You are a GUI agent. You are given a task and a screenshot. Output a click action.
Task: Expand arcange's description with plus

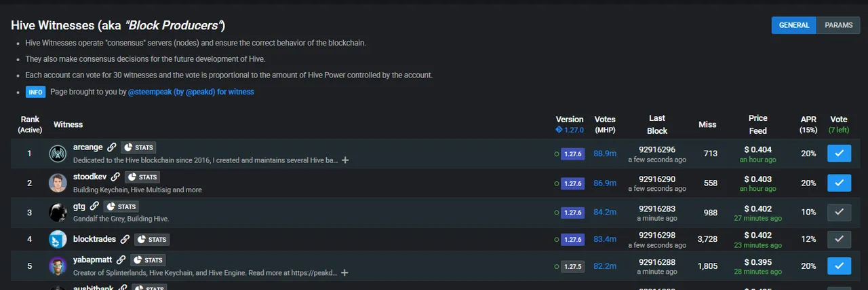click(x=345, y=160)
